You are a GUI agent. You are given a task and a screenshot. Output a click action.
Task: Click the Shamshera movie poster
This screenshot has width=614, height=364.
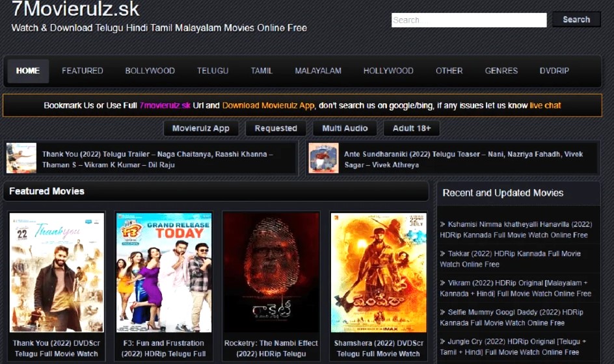(x=379, y=272)
